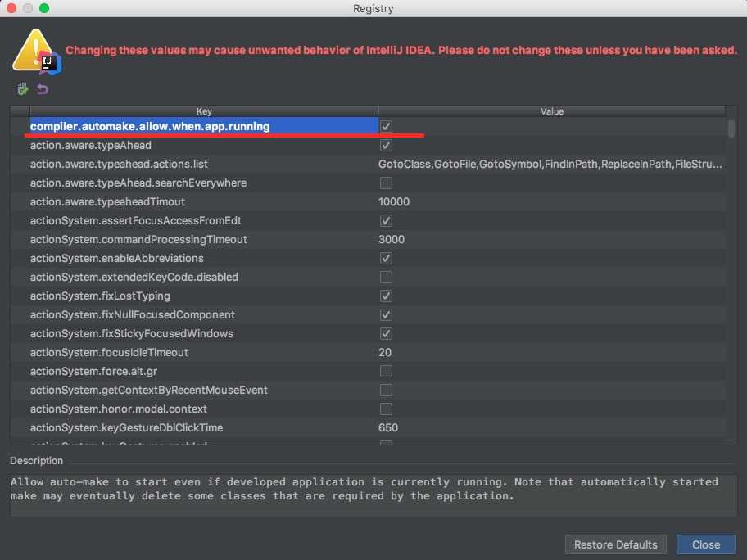
Task: Uncheck actionSystem.fixNullFocusedComponent checkbox
Action: [x=386, y=314]
